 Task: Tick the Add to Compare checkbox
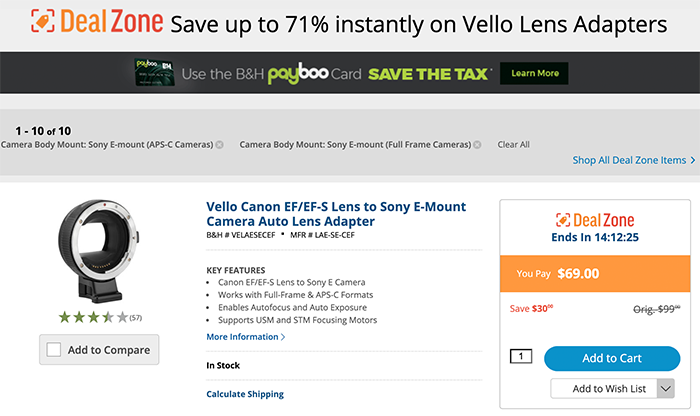[55, 350]
